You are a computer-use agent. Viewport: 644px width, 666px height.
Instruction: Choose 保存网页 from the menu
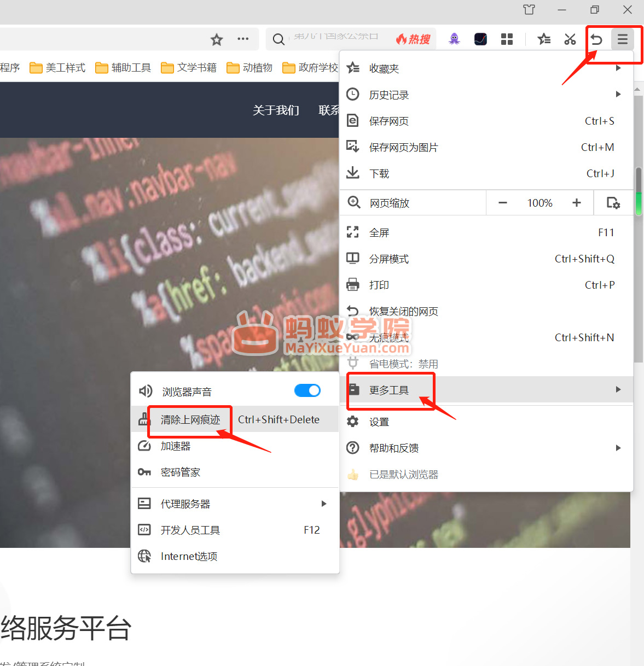tap(486, 121)
